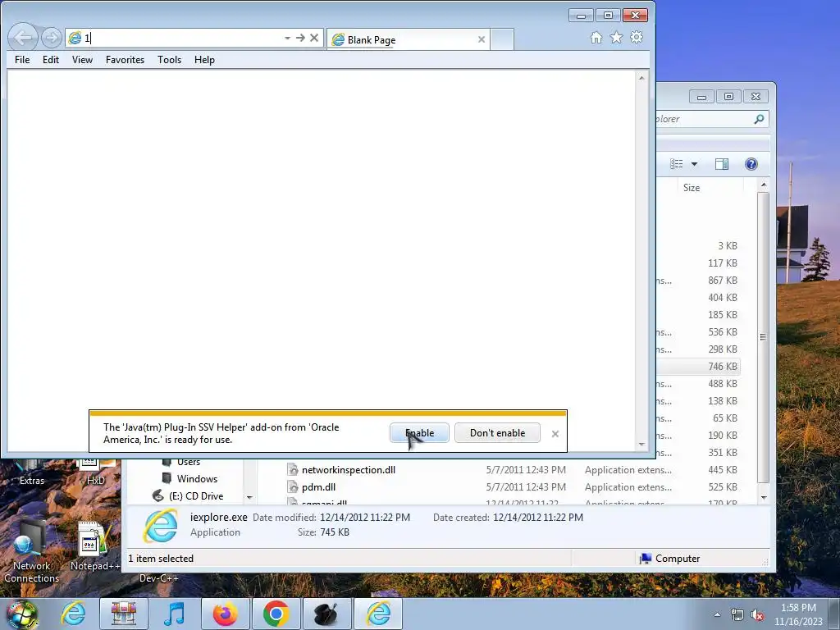Click the search magnifier in the Explorer window
This screenshot has height=630, width=840.
(759, 119)
